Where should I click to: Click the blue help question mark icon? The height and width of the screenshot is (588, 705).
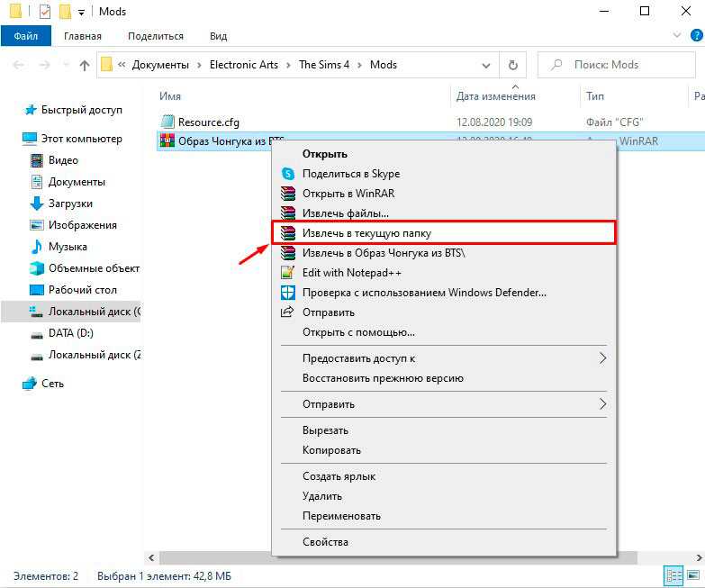[696, 35]
